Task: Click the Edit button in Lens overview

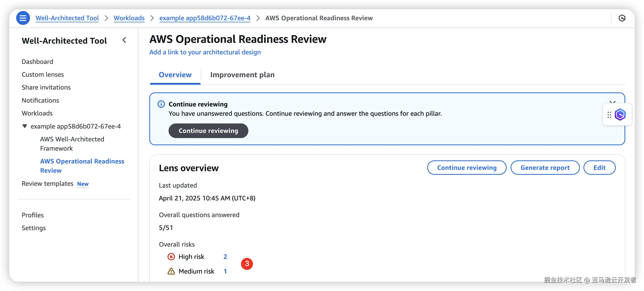Action: click(x=599, y=168)
